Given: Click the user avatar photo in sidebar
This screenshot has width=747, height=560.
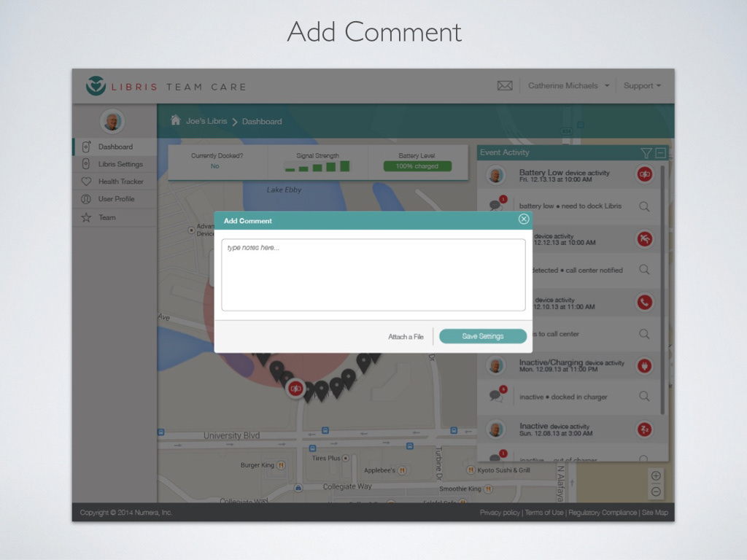Looking at the screenshot, I should click(x=112, y=121).
